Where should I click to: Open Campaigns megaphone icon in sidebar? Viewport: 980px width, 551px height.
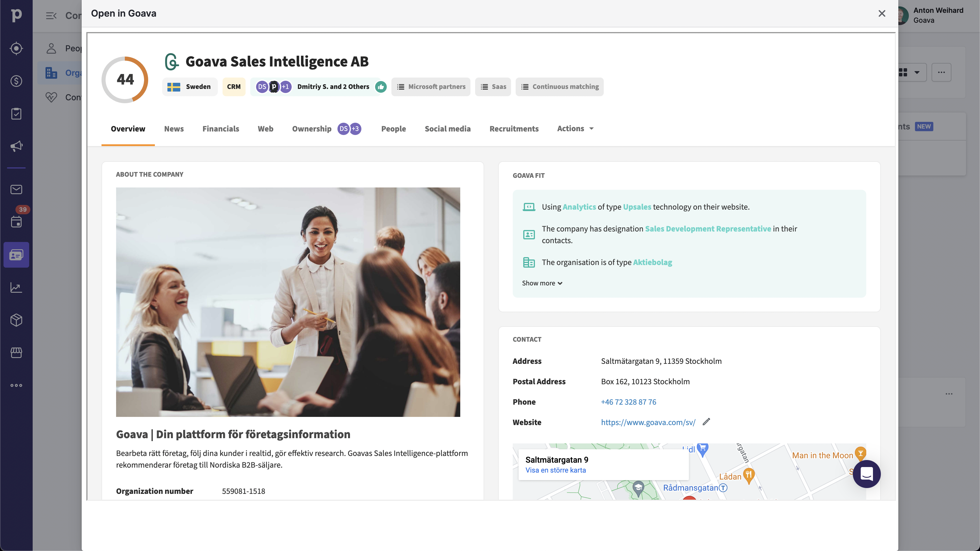click(16, 146)
